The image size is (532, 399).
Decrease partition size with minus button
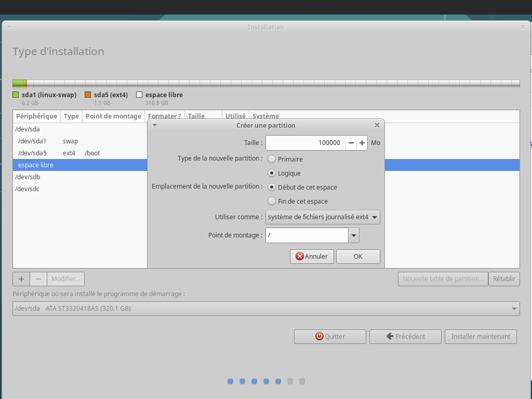[x=351, y=143]
